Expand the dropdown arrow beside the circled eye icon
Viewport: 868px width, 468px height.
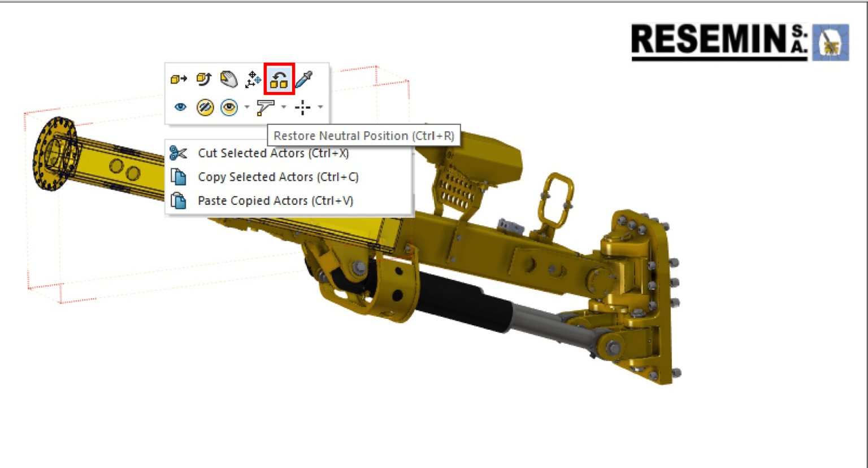246,107
